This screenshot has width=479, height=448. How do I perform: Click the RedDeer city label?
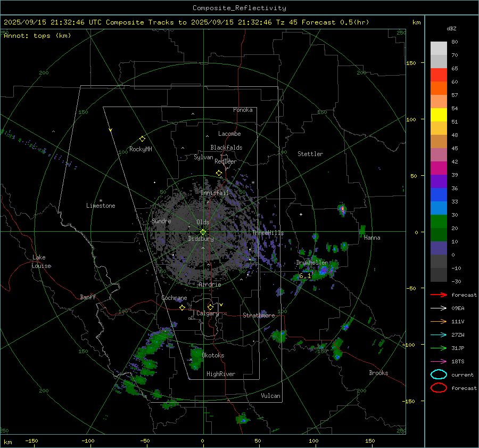(x=226, y=161)
